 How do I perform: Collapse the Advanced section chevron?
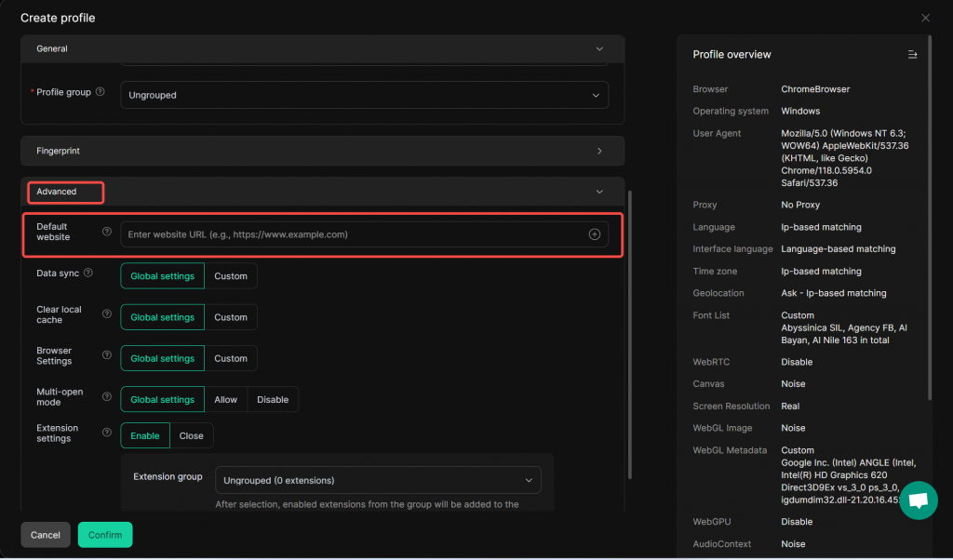[599, 192]
